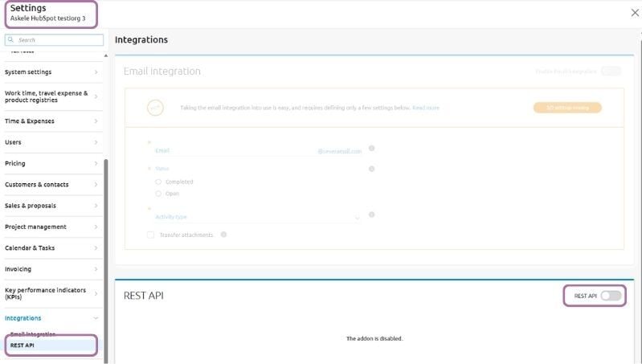
Task: Check the Transfer attachments checkbox
Action: 151,235
